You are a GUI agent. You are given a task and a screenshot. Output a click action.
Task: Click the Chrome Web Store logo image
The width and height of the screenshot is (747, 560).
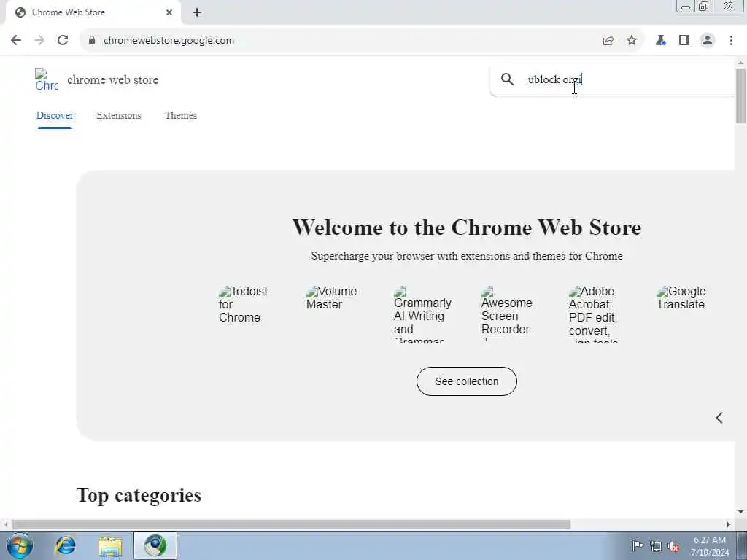click(47, 79)
